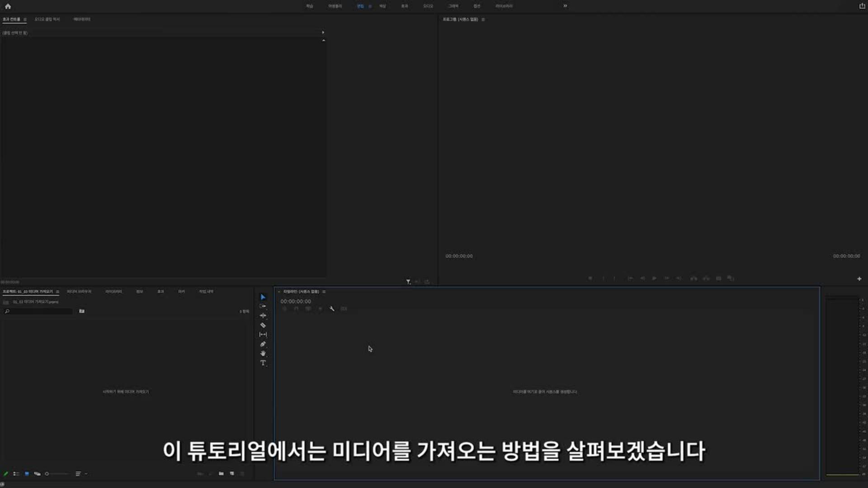Select the Selection tool arrow
Screen dimensions: 868x488
pos(263,297)
